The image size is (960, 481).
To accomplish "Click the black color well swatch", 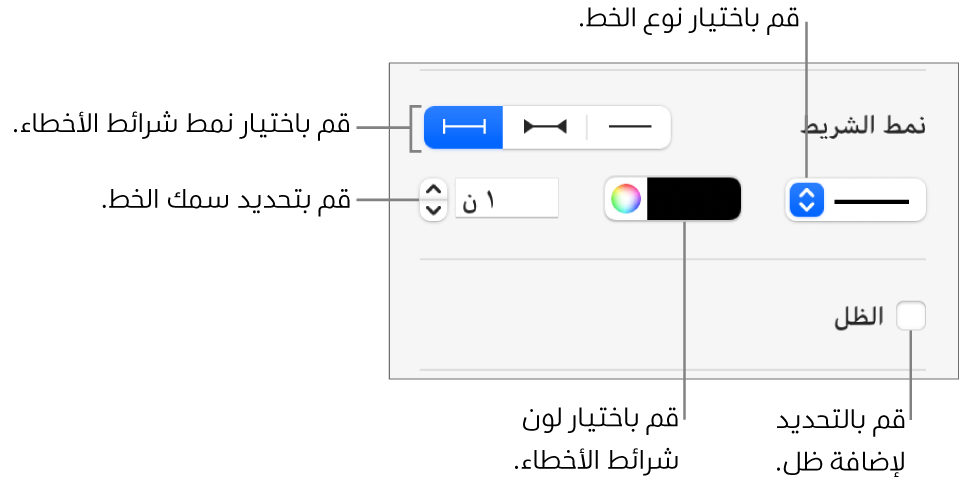I will pos(693,199).
